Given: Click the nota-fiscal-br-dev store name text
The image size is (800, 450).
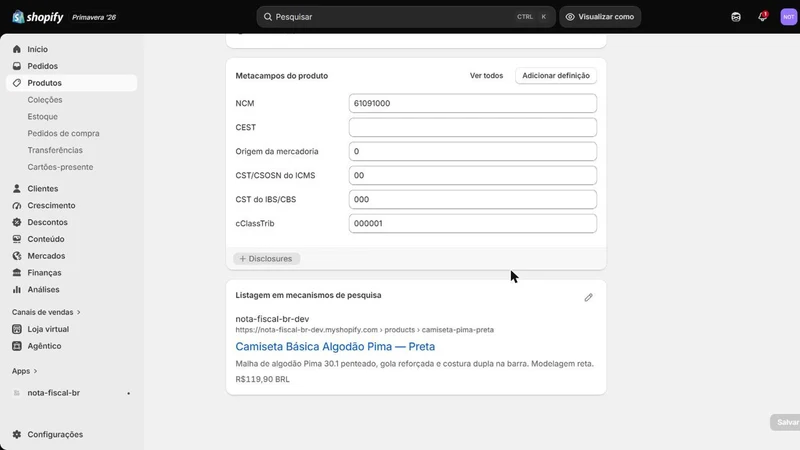Looking at the screenshot, I should [x=272, y=319].
